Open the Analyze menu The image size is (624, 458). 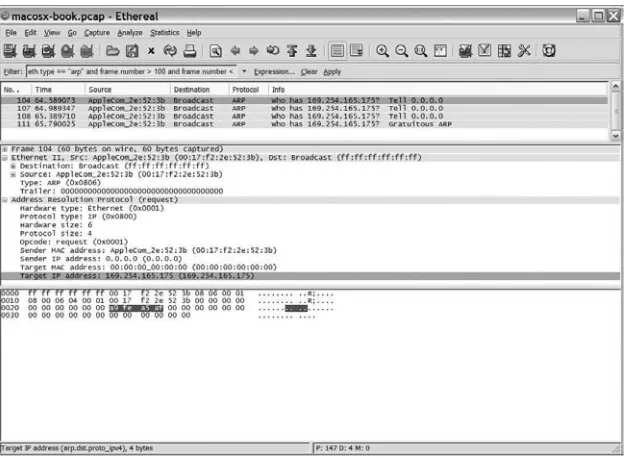pos(130,33)
